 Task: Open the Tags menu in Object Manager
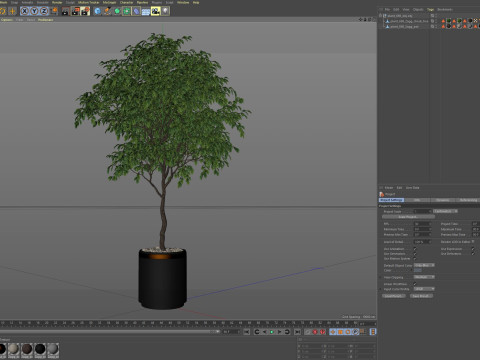point(430,9)
